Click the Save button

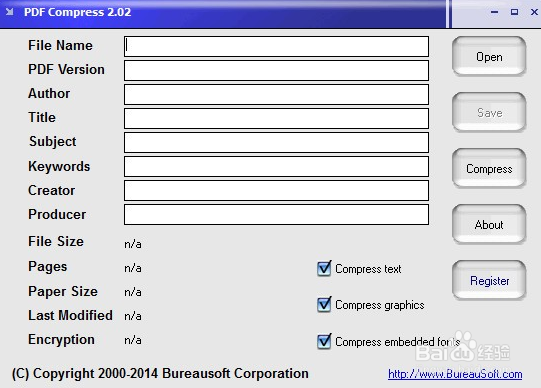click(x=489, y=112)
